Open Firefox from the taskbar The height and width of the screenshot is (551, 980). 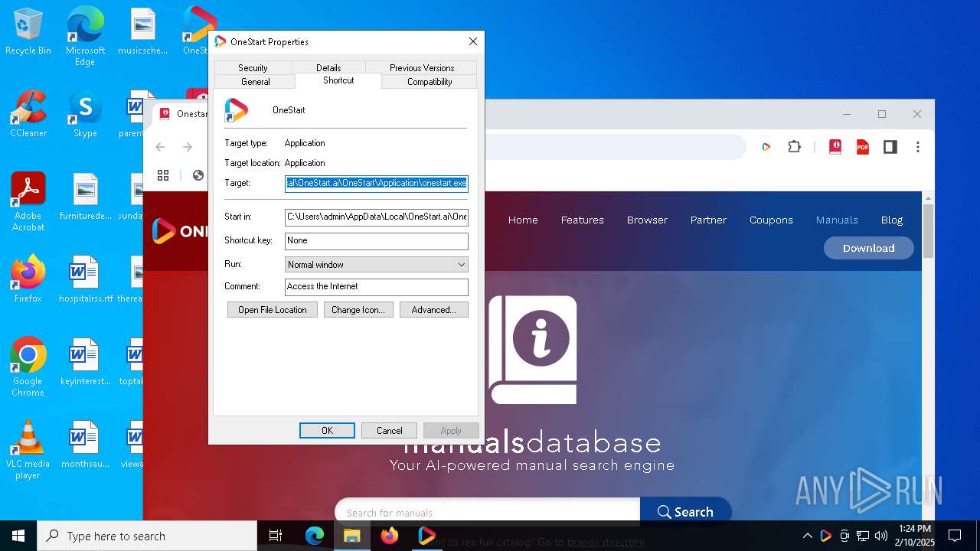[x=390, y=536]
